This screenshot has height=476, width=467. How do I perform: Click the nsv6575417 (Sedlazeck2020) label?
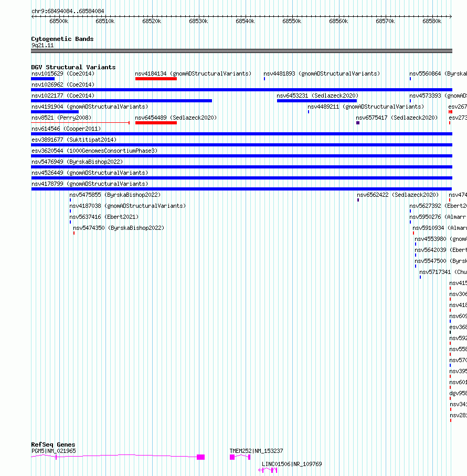tap(397, 118)
